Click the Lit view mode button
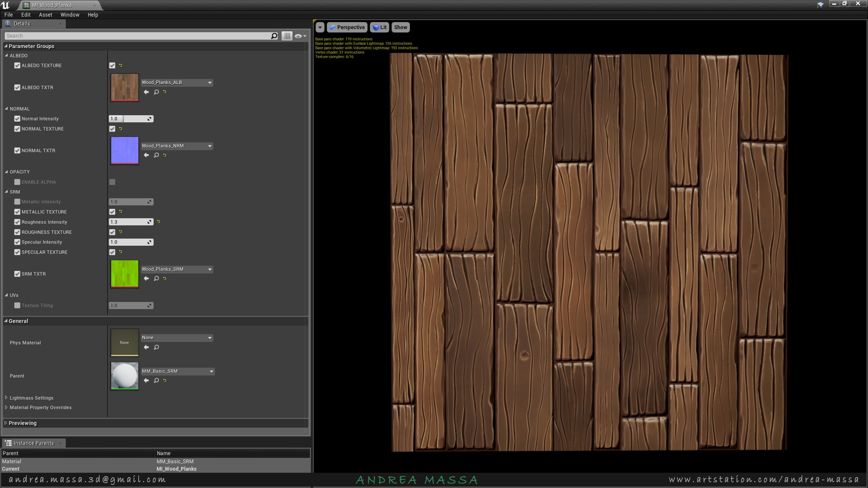Image resolution: width=868 pixels, height=488 pixels. pos(379,28)
